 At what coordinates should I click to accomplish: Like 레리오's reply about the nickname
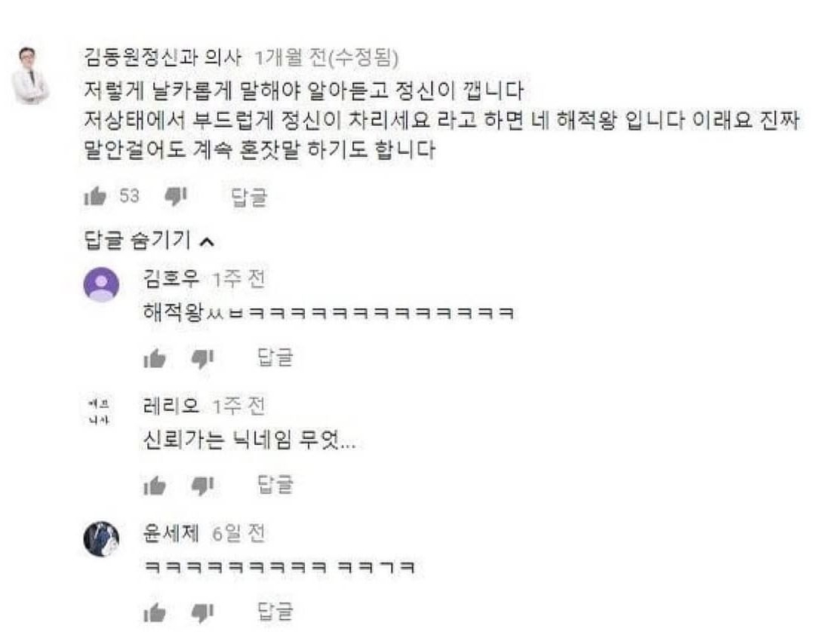[155, 486]
